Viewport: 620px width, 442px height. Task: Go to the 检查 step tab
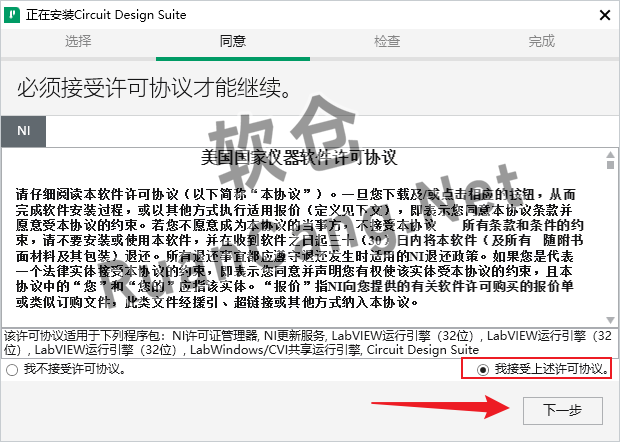[x=387, y=42]
